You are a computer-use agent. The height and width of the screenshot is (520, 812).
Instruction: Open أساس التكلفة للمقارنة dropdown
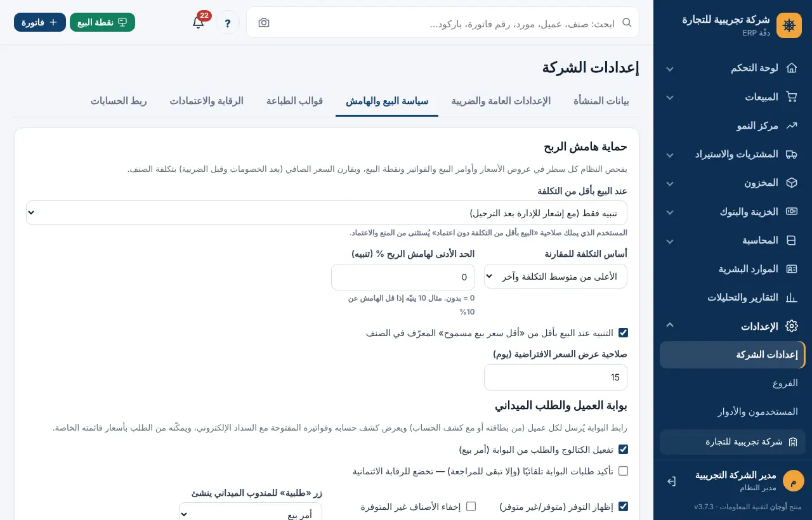556,276
